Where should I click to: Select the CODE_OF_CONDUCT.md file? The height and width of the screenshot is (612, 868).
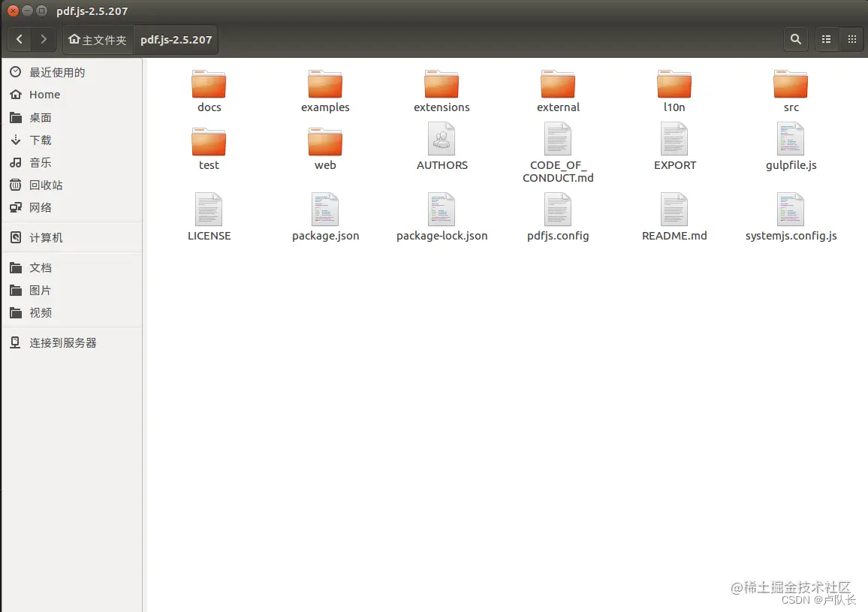click(x=558, y=152)
